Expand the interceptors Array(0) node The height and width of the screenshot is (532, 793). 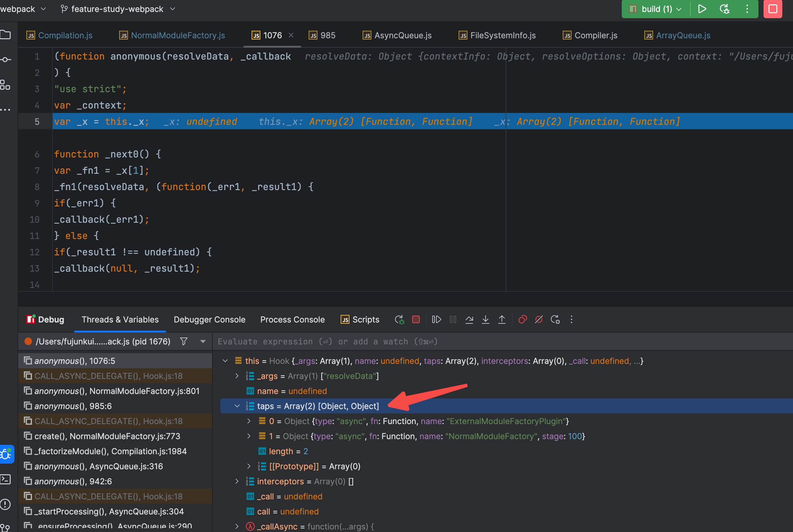[237, 481]
